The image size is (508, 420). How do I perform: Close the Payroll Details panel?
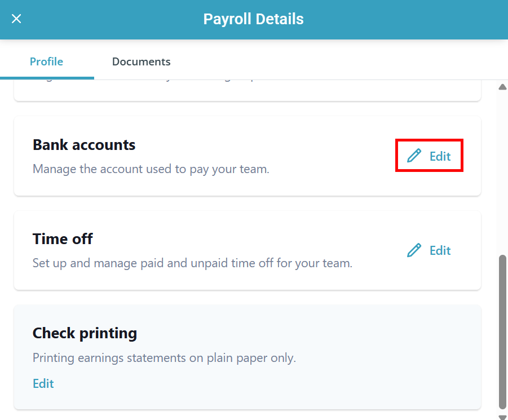[16, 19]
